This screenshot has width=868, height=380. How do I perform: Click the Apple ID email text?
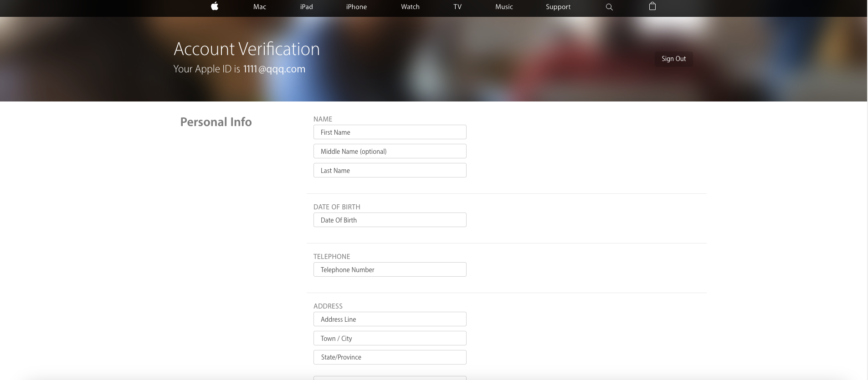[x=274, y=69]
